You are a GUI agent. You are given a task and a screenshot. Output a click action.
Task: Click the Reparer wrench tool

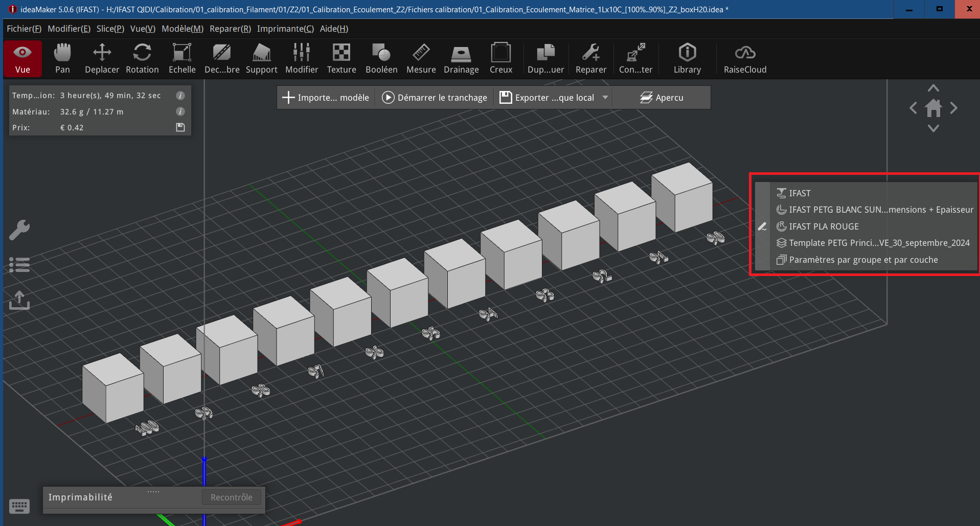[x=590, y=59]
